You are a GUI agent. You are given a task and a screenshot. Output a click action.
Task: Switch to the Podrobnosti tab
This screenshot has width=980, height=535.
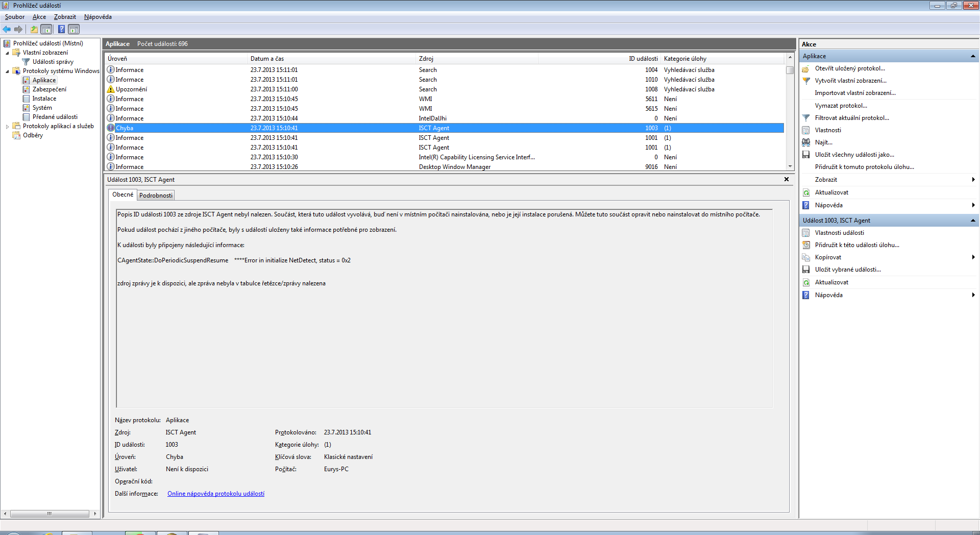156,196
